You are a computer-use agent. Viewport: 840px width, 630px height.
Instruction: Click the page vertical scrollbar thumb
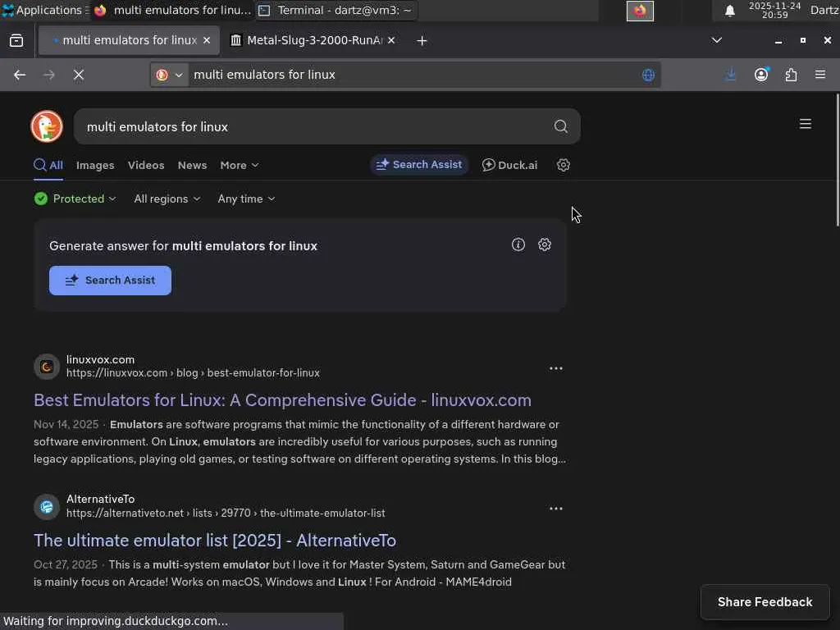point(838,161)
